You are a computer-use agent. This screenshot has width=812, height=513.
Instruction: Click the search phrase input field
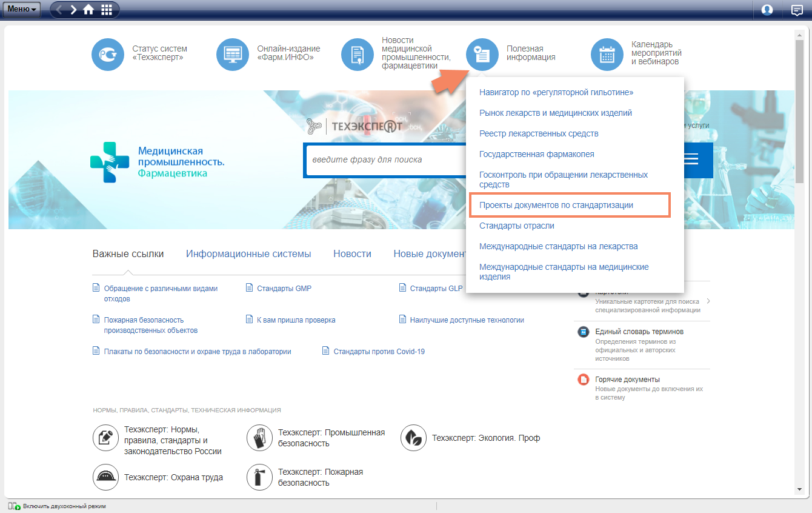tap(385, 160)
